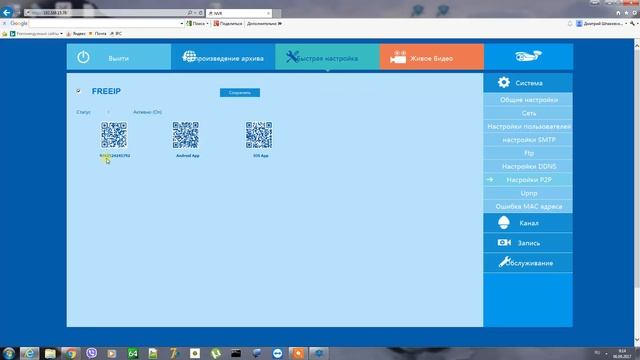Open File Explorer from taskbar

pyautogui.click(x=50, y=353)
